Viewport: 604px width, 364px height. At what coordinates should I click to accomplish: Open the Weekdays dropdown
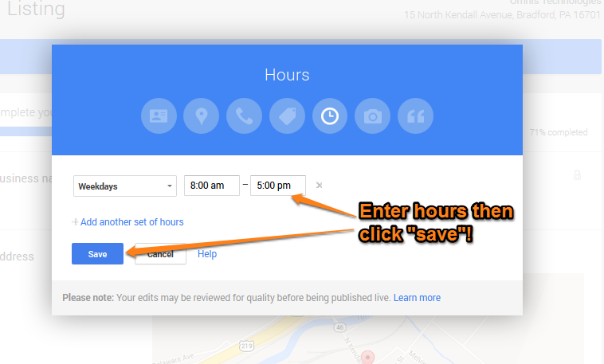124,186
